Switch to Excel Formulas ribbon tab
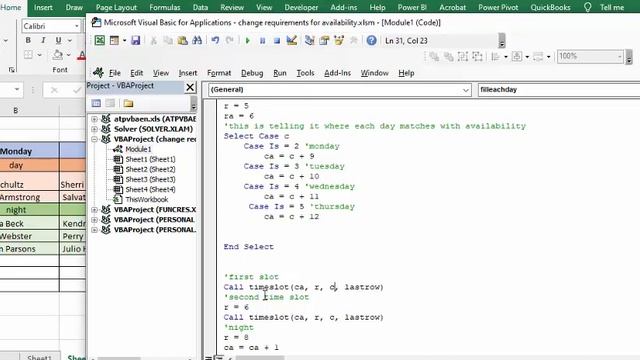640x360 pixels. [164, 7]
